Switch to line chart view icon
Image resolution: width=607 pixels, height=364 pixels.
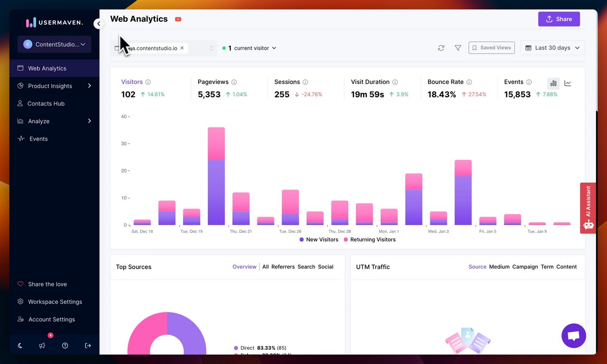[x=568, y=83]
